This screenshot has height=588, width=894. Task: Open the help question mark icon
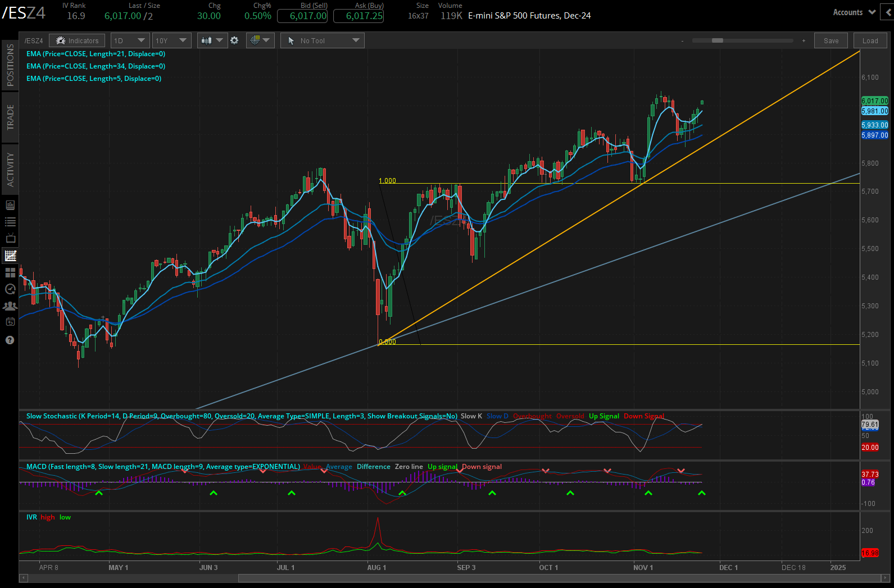click(10, 340)
